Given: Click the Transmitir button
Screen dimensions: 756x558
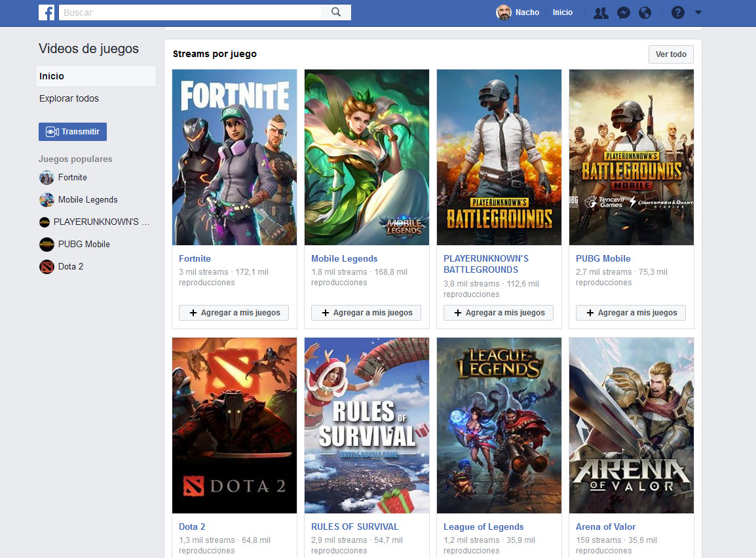Looking at the screenshot, I should [x=73, y=132].
